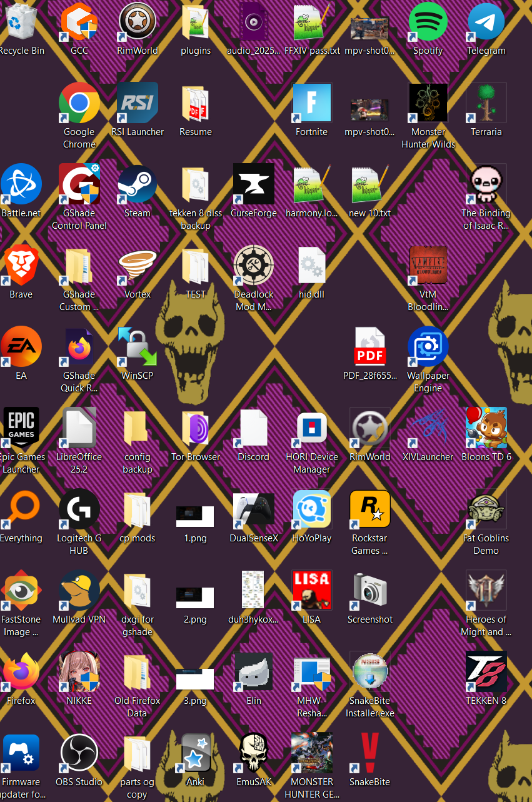532x802 pixels.
Task: Click the Fat Goblins Demo shortcut
Action: click(x=486, y=509)
